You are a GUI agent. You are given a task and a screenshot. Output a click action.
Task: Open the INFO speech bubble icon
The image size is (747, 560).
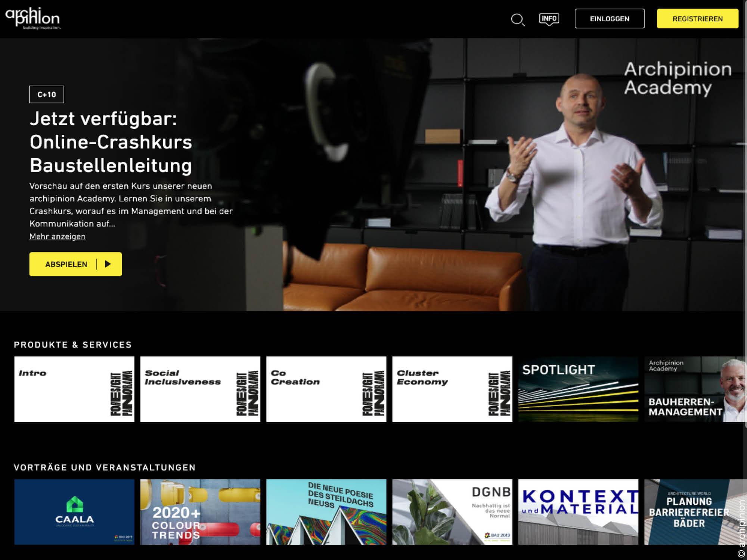point(549,19)
